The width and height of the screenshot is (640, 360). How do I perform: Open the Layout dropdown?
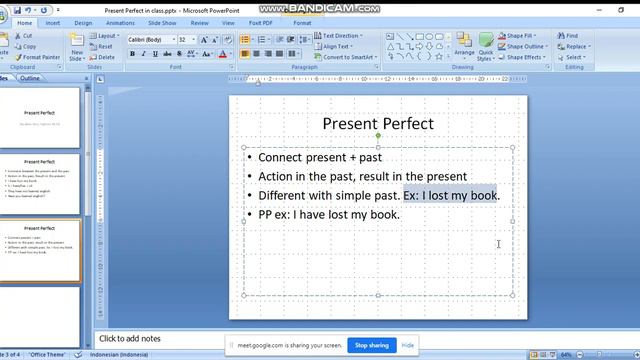click(105, 36)
